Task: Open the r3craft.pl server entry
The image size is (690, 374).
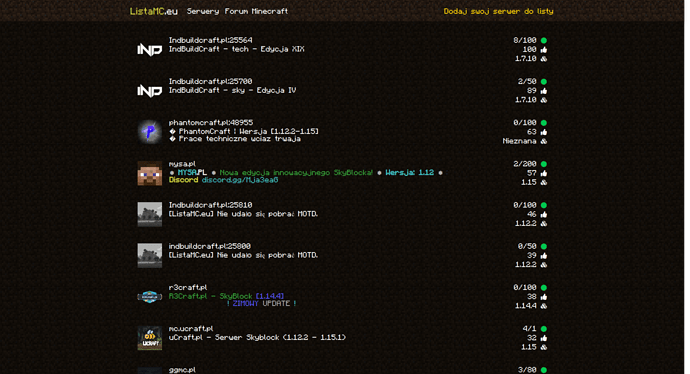Action: pyautogui.click(x=188, y=287)
